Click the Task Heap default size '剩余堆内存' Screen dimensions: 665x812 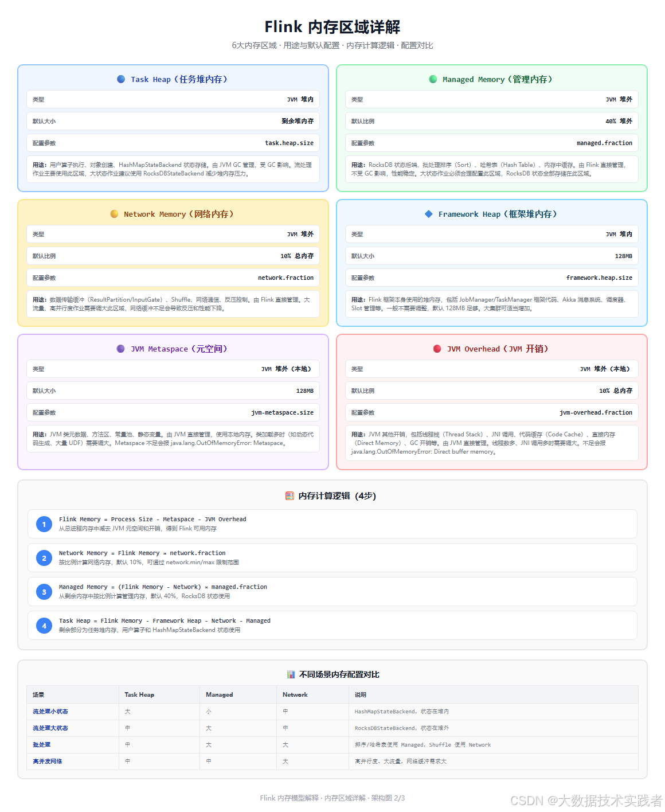point(298,121)
